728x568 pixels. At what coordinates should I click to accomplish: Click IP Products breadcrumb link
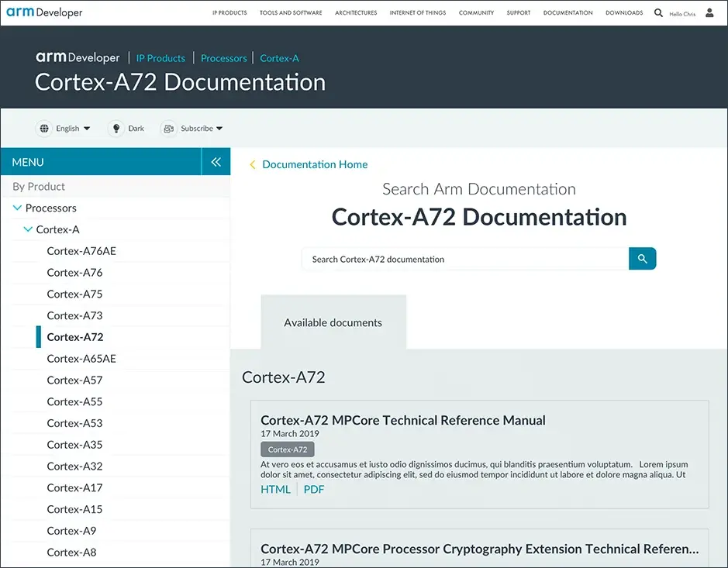point(160,58)
